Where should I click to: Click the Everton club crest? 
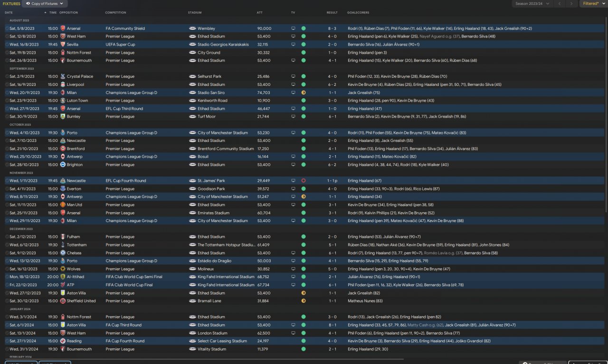click(63, 189)
